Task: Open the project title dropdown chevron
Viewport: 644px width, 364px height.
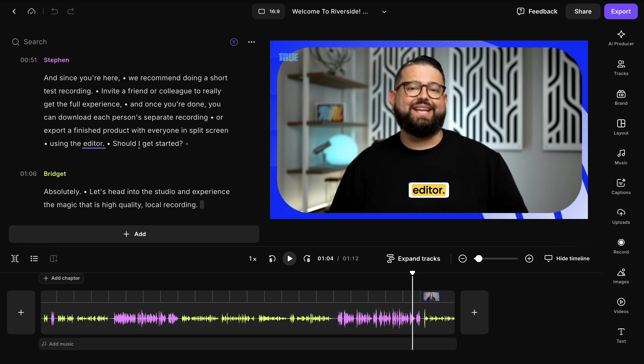Action: pyautogui.click(x=384, y=12)
